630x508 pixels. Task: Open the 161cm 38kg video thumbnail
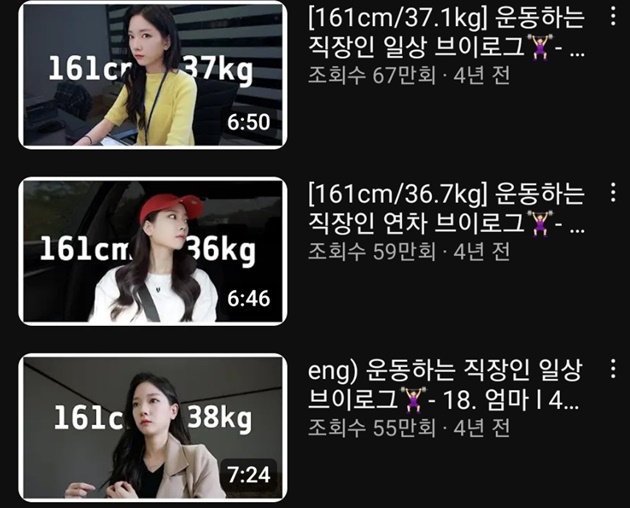click(153, 428)
